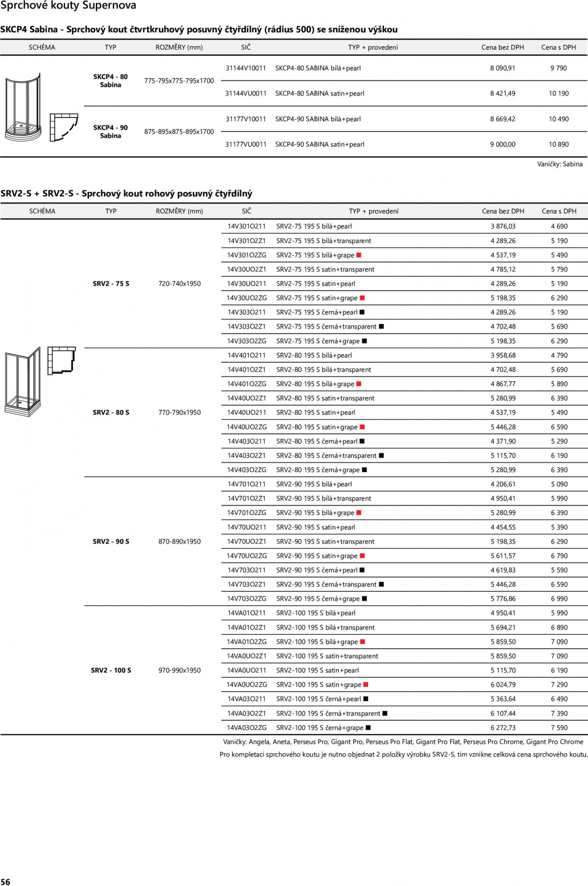Viewport: 588px width, 886px height.
Task: Click the dimensions '970-990x1950'
Action: pyautogui.click(x=179, y=670)
